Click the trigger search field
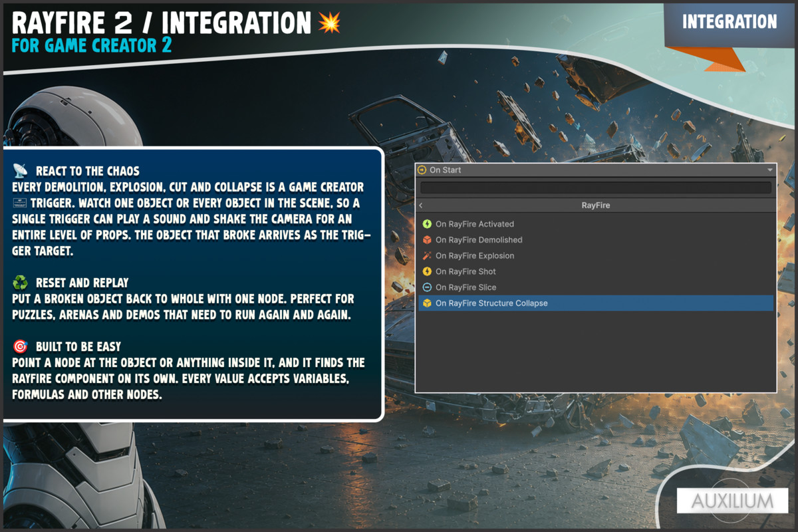The width and height of the screenshot is (798, 532). coord(596,188)
